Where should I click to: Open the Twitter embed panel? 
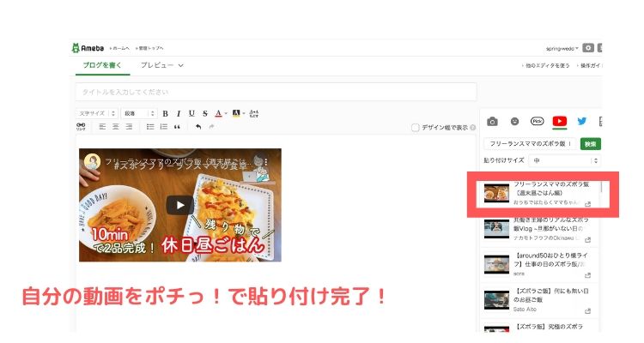click(581, 121)
